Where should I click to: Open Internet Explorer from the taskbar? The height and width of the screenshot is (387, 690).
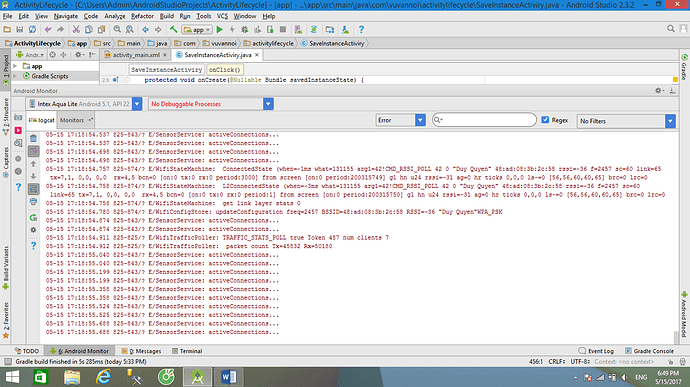[x=103, y=377]
